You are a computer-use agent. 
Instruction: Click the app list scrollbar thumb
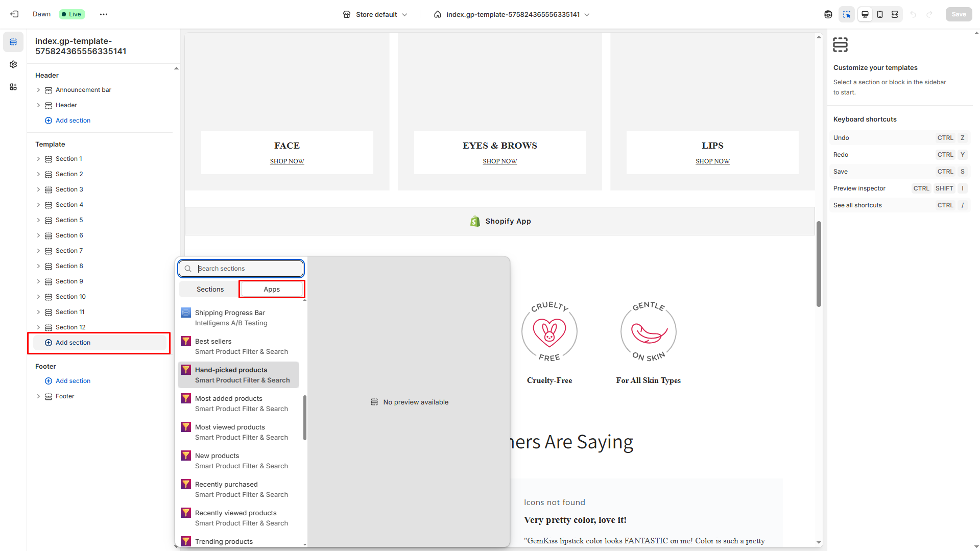[x=305, y=417]
